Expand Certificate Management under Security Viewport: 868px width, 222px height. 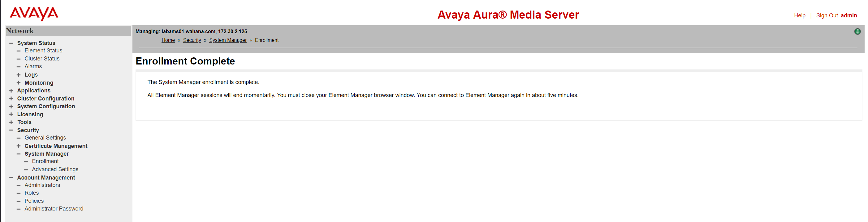19,146
